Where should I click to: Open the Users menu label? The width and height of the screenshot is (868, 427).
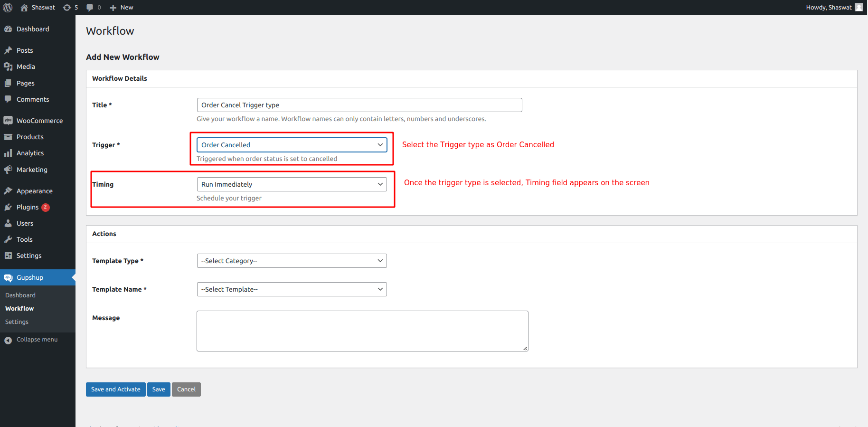click(25, 223)
